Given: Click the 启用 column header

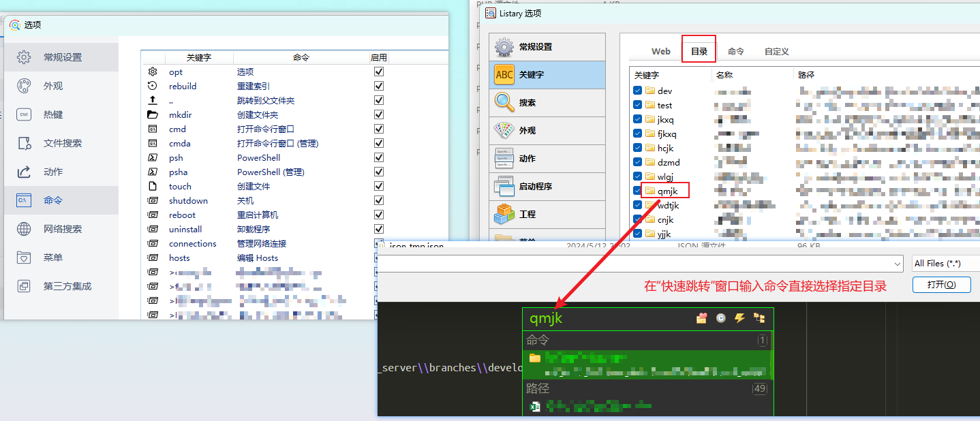Looking at the screenshot, I should pyautogui.click(x=378, y=58).
